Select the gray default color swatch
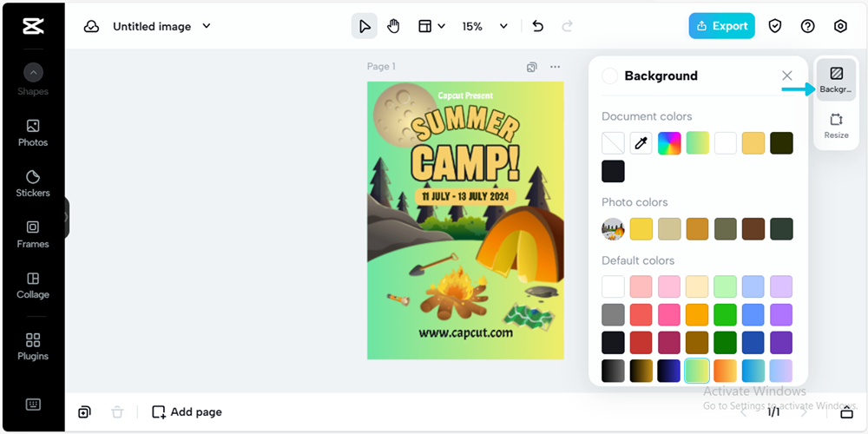868x434 pixels. [x=613, y=314]
